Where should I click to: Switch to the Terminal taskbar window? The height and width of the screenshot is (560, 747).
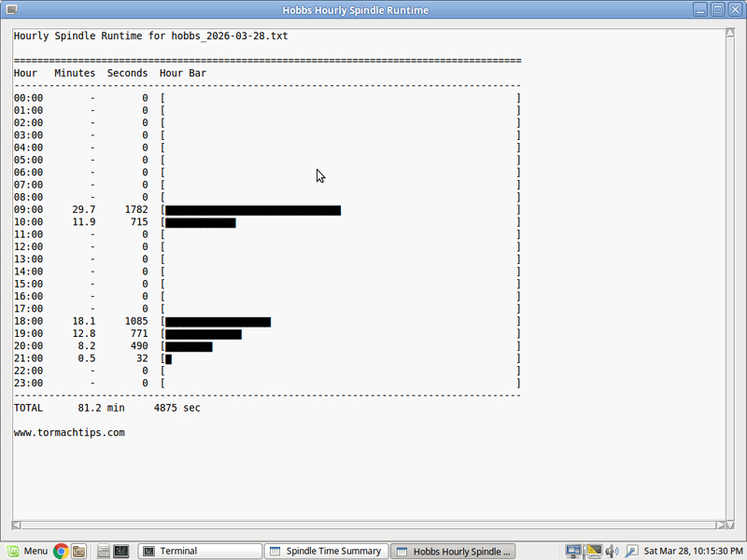[199, 551]
